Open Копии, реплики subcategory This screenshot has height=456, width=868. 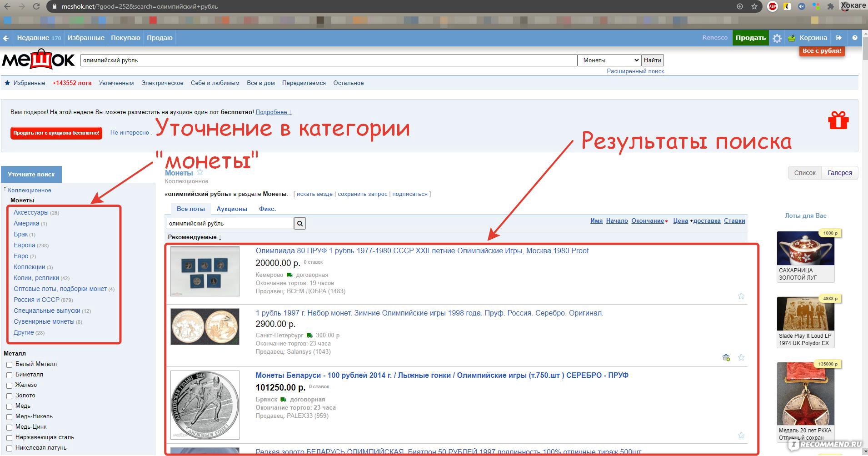[x=36, y=278]
